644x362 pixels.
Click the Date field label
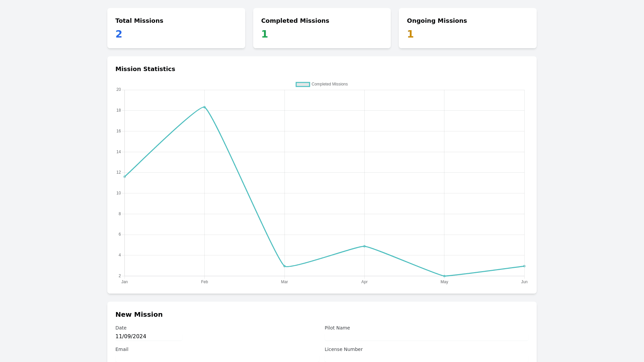click(121, 328)
